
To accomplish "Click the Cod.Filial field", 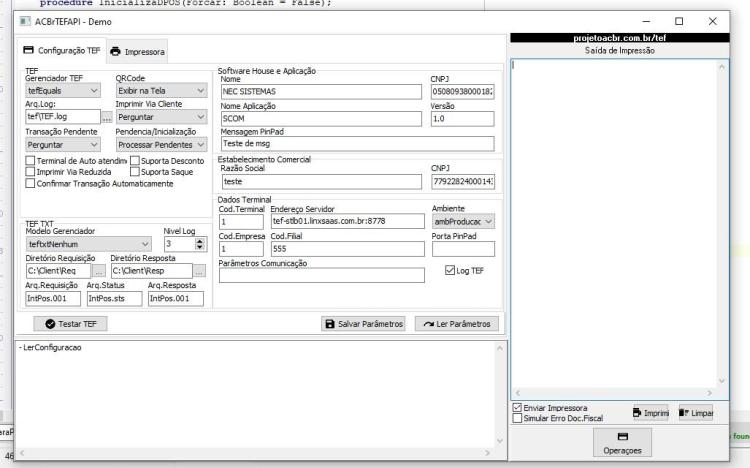I will (348, 249).
